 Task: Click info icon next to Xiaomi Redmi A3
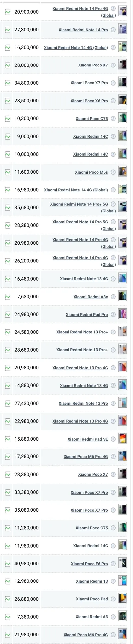(113, 617)
